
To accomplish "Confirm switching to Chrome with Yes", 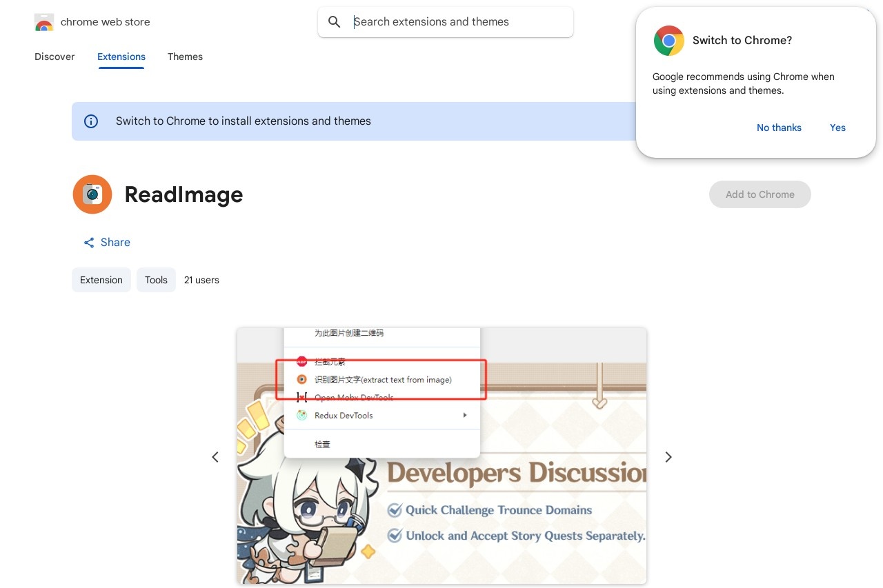I will tap(837, 128).
